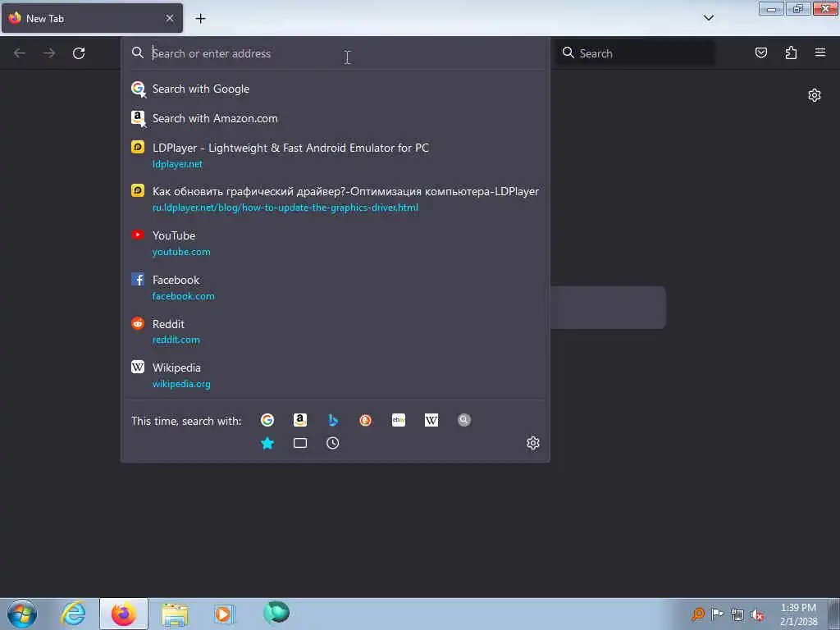This screenshot has height=630, width=840.
Task: Click the Save to Pocket icon
Action: [760, 52]
